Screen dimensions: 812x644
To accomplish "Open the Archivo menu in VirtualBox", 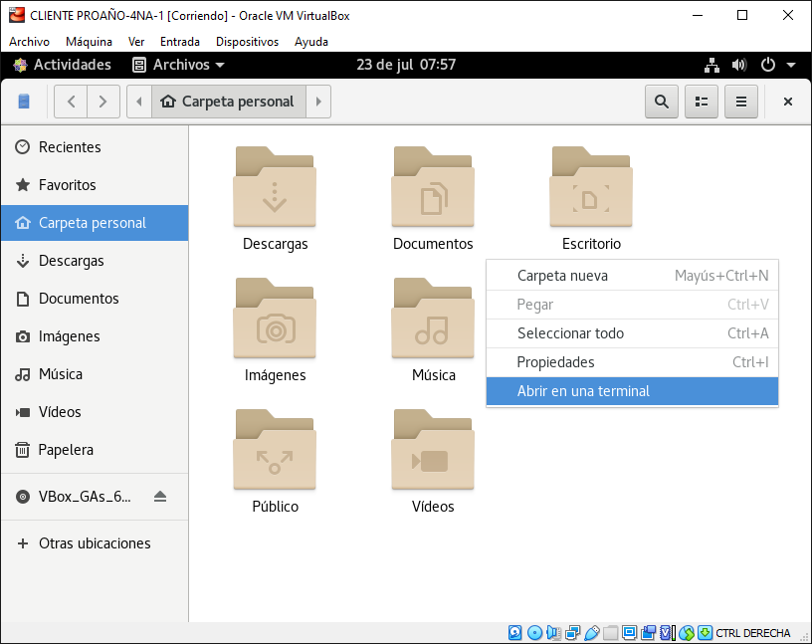I will 30,42.
